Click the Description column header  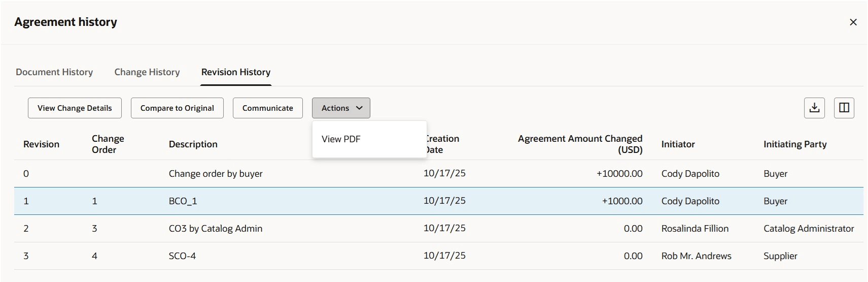click(193, 144)
